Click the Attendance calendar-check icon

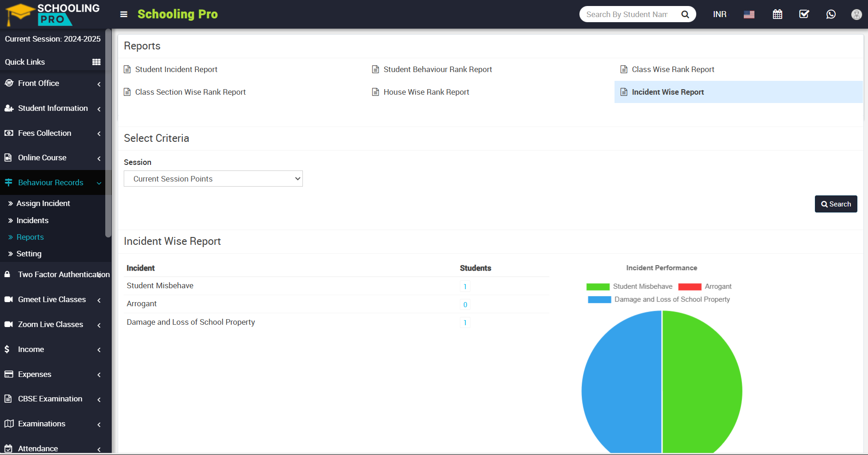[8, 449]
